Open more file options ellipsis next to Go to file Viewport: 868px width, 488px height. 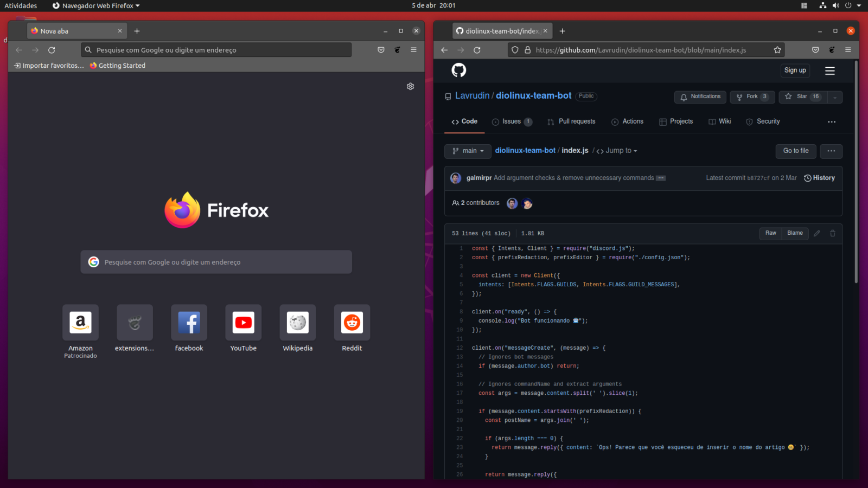click(831, 151)
